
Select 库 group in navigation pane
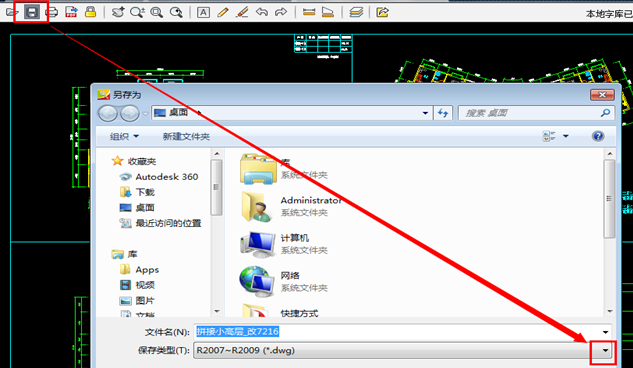(x=124, y=254)
